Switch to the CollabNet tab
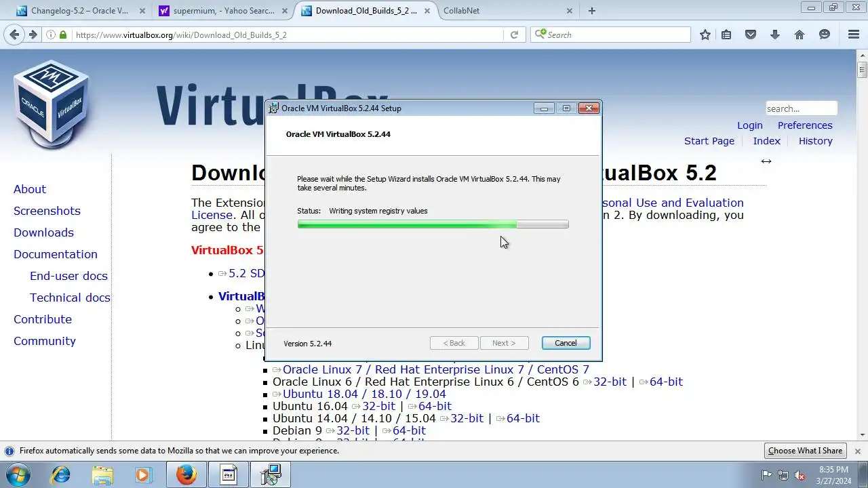The width and height of the screenshot is (868, 488). coord(507,11)
